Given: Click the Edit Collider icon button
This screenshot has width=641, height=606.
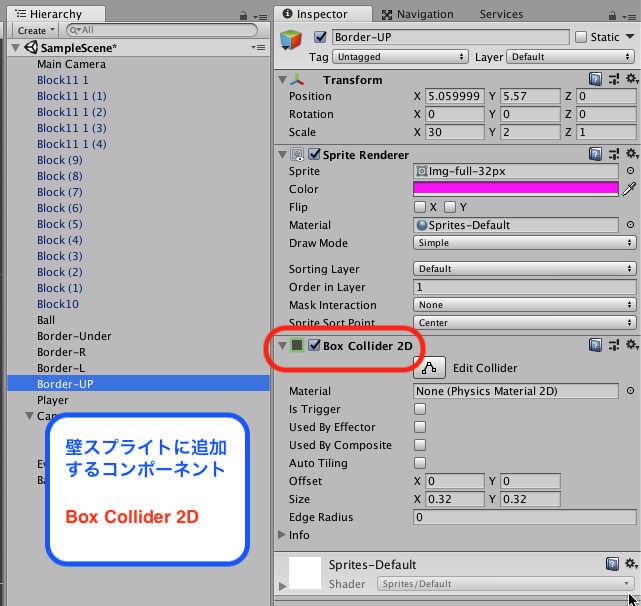Looking at the screenshot, I should [x=430, y=368].
